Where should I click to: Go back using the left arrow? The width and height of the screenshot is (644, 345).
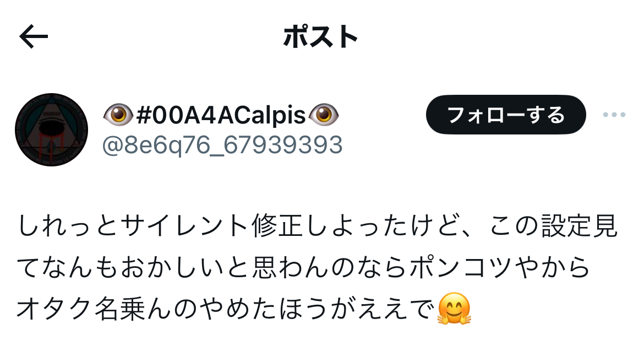(34, 36)
